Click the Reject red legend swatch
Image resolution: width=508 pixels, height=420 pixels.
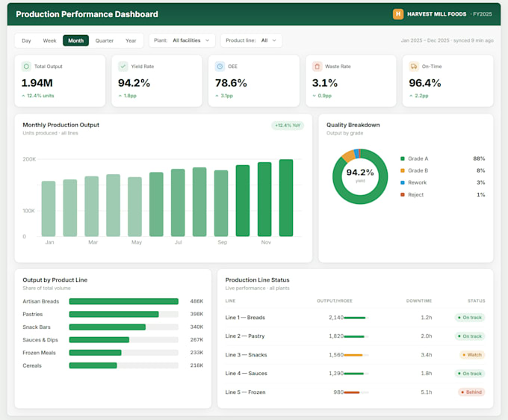click(x=403, y=194)
